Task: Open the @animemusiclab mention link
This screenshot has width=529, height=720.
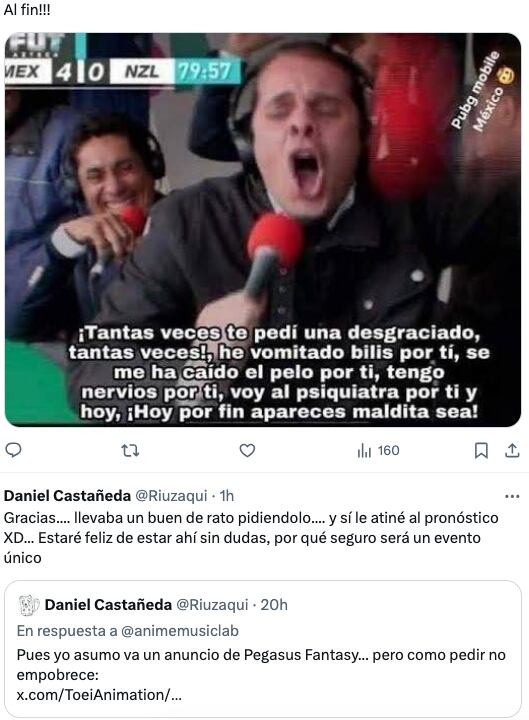Action: [x=180, y=631]
